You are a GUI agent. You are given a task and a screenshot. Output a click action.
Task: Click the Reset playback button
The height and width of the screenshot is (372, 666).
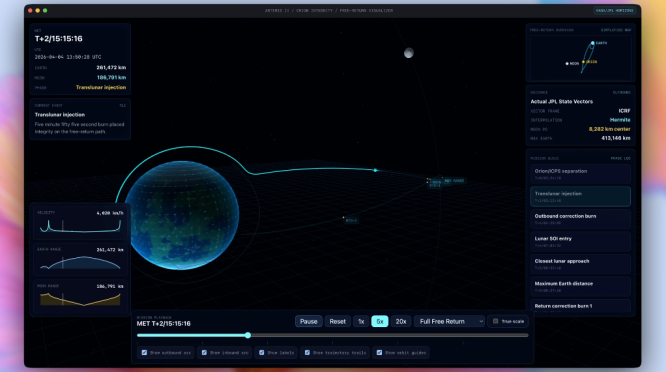click(x=338, y=321)
